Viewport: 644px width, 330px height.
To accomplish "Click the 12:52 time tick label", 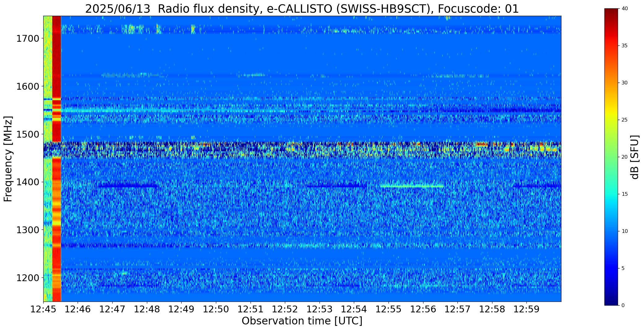I will coord(285,309).
